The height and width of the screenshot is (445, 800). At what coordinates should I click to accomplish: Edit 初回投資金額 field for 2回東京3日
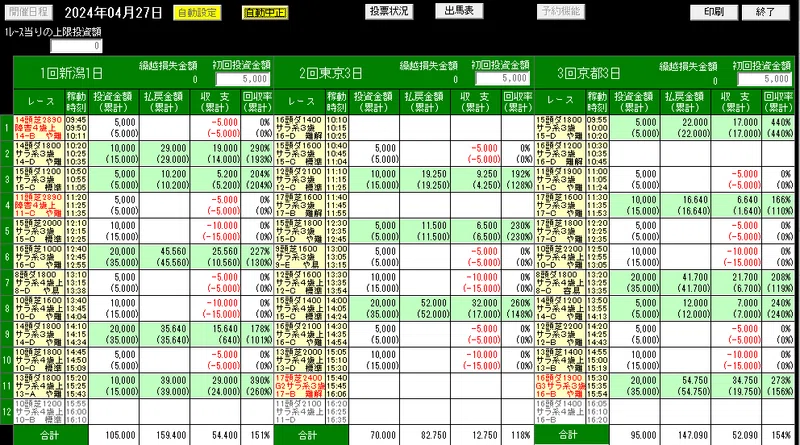(x=503, y=79)
